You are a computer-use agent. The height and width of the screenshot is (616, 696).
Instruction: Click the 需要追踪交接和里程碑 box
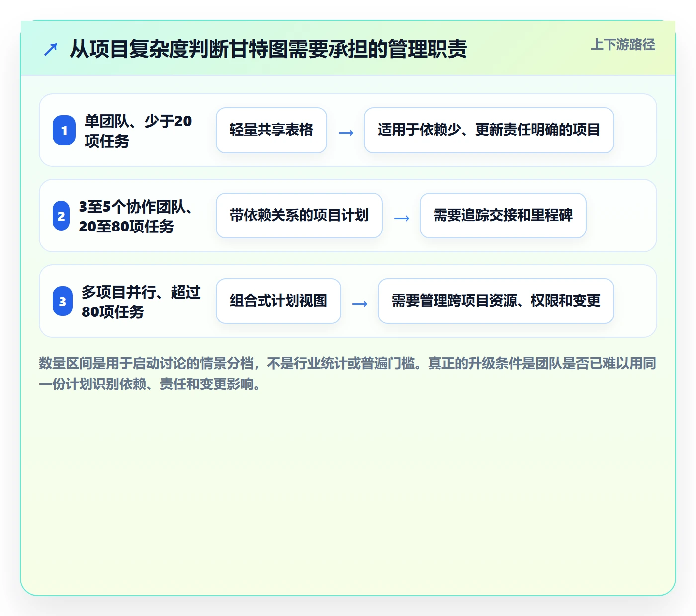coord(503,216)
